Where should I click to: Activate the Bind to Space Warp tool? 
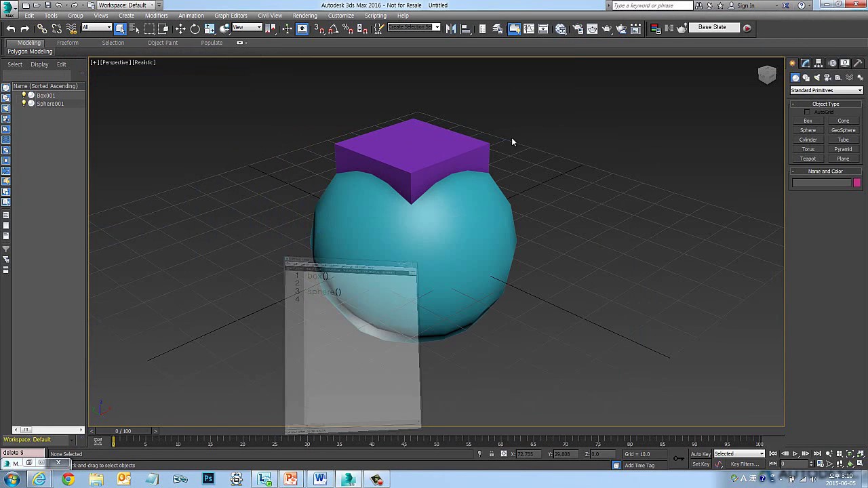click(x=71, y=28)
